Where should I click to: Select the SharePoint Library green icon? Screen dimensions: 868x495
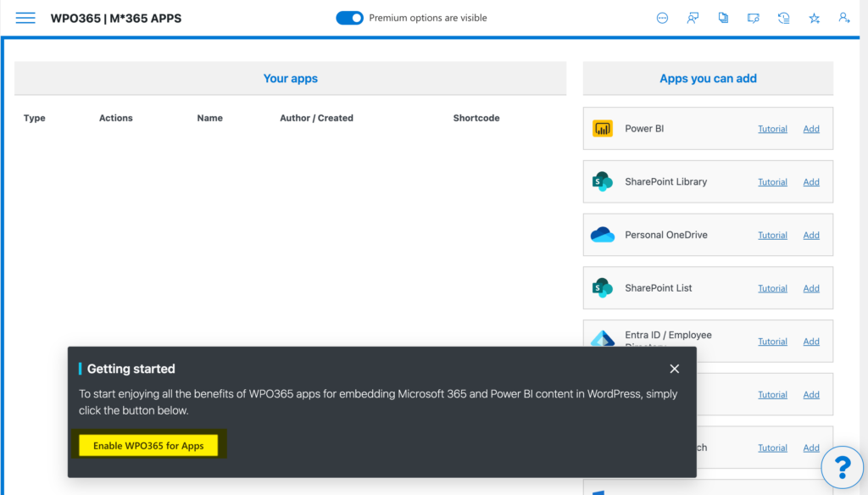click(603, 181)
